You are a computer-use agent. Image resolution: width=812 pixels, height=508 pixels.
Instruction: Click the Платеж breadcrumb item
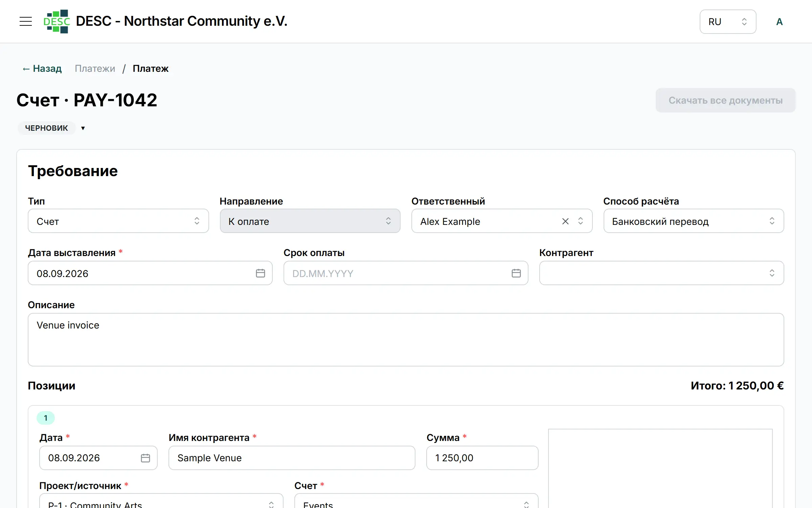151,69
